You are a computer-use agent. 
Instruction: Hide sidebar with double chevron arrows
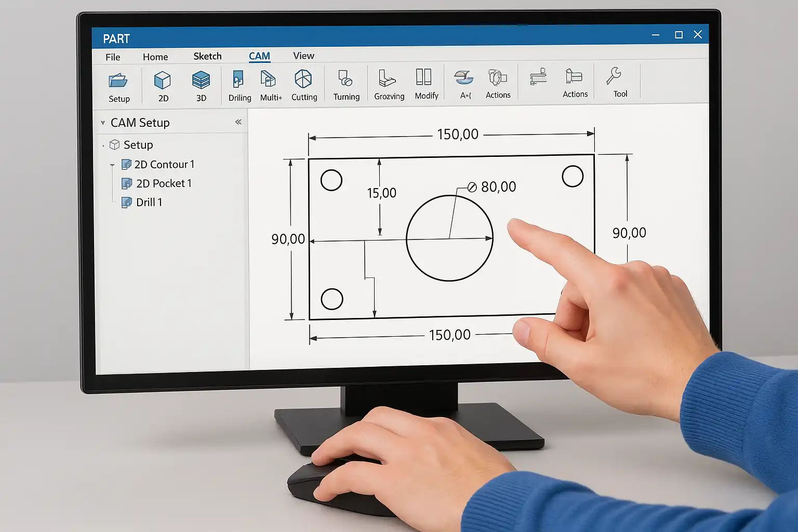pyautogui.click(x=238, y=122)
